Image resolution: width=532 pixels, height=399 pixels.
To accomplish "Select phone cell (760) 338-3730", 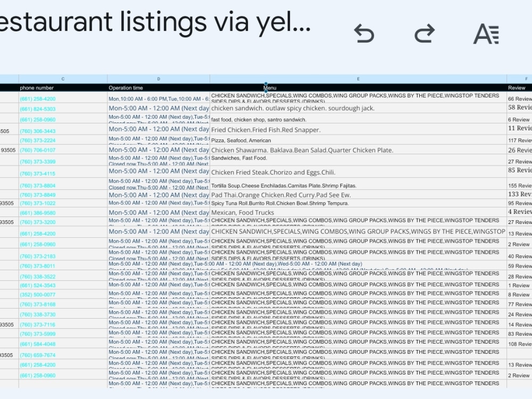I will [x=63, y=313].
